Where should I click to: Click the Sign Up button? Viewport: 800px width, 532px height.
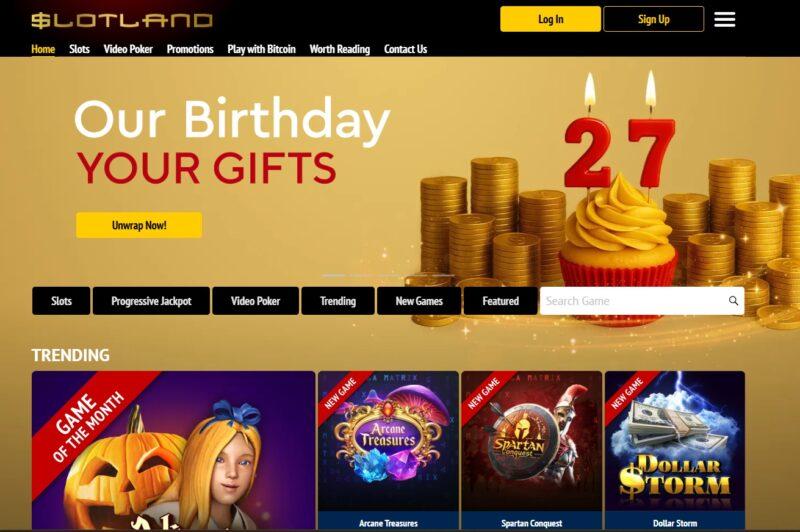point(654,19)
